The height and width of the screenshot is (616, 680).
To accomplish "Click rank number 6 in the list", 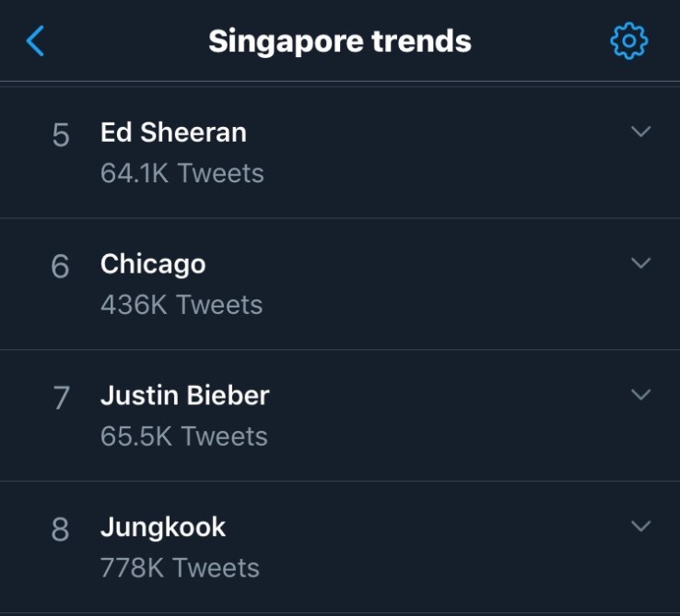I will pos(61,267).
